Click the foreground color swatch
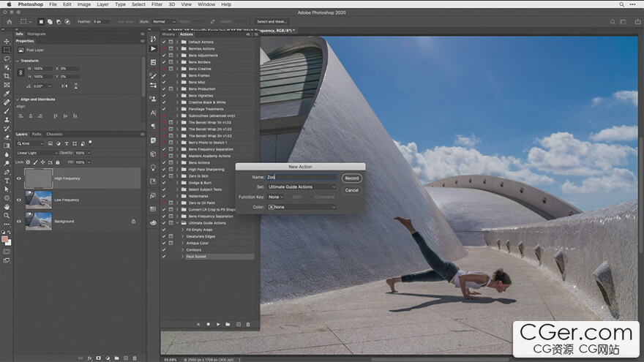The width and height of the screenshot is (644, 362). (x=5, y=238)
